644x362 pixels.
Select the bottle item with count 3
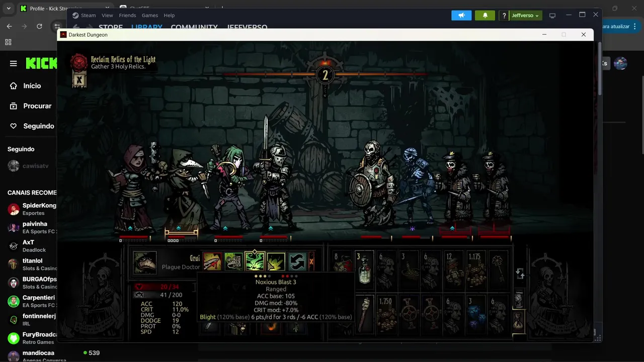click(364, 270)
